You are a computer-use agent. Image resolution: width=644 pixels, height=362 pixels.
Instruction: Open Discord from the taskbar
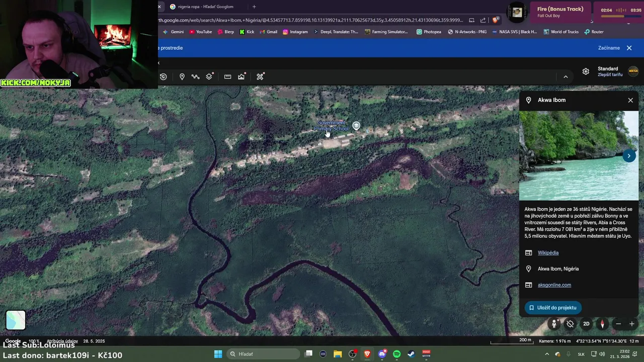(x=382, y=354)
